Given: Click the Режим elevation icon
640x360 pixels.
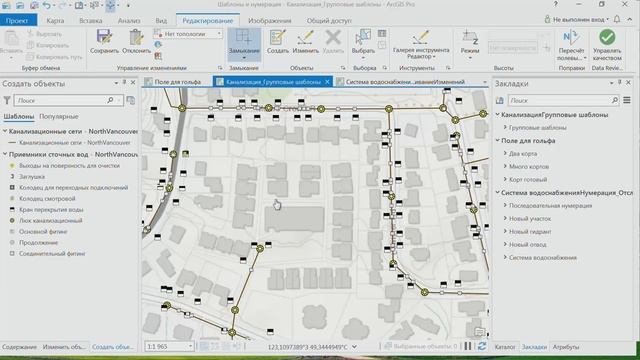Looking at the screenshot, I should click(470, 44).
